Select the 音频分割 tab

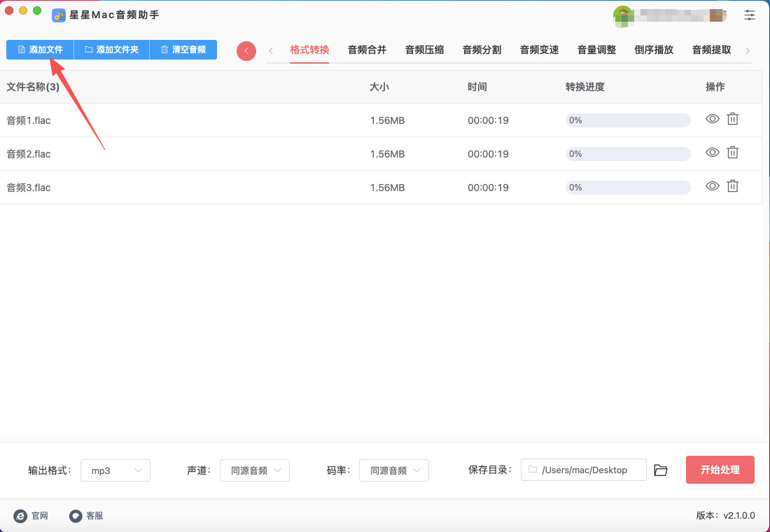[x=482, y=50]
